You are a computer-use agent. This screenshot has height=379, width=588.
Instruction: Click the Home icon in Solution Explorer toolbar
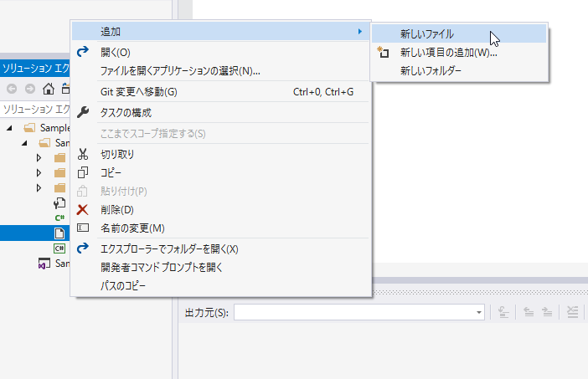(48, 89)
